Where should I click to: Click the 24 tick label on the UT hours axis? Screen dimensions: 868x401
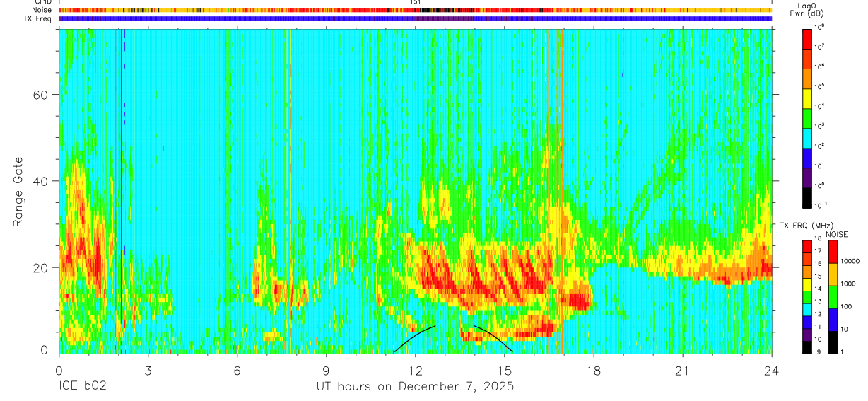[x=772, y=370]
